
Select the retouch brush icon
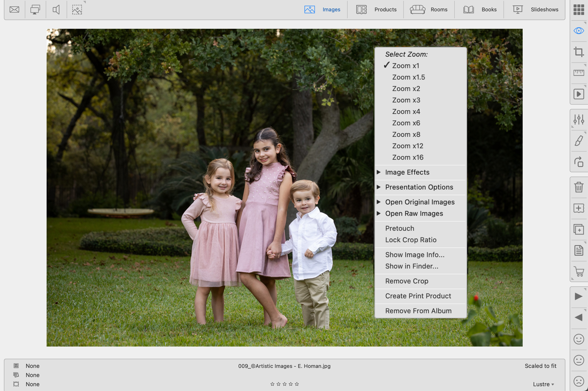click(x=579, y=141)
